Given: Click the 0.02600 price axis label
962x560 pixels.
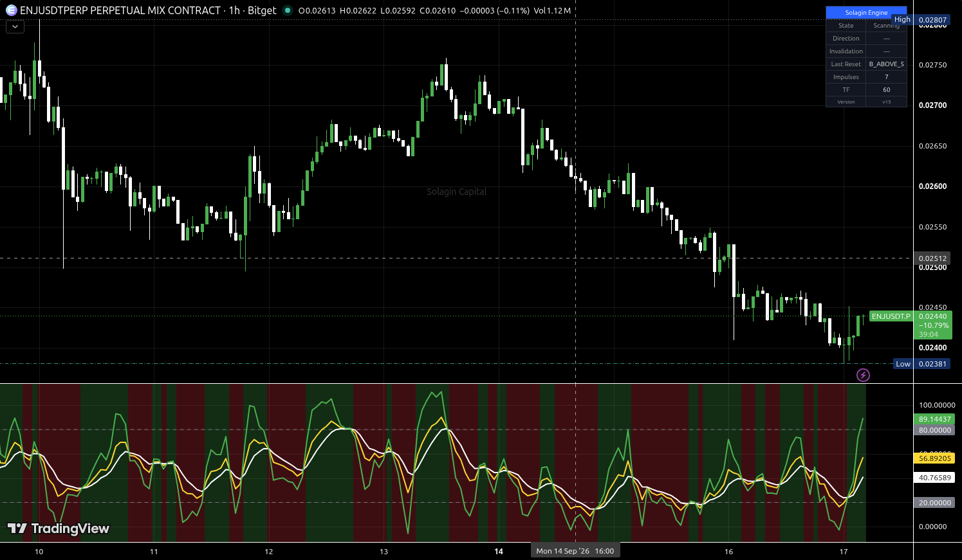Looking at the screenshot, I should pos(932,186).
